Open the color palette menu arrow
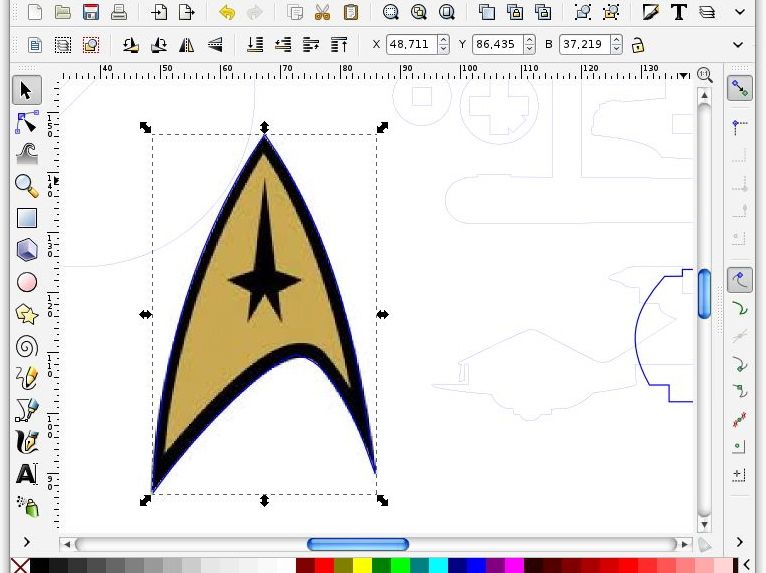 click(x=747, y=564)
